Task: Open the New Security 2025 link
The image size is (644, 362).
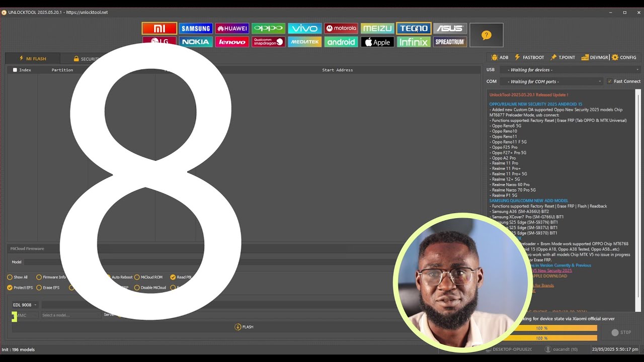Action: point(552,270)
